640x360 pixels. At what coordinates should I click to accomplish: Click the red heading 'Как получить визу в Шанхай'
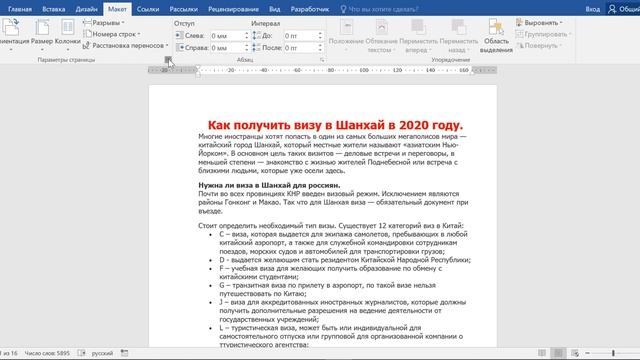[x=335, y=125]
